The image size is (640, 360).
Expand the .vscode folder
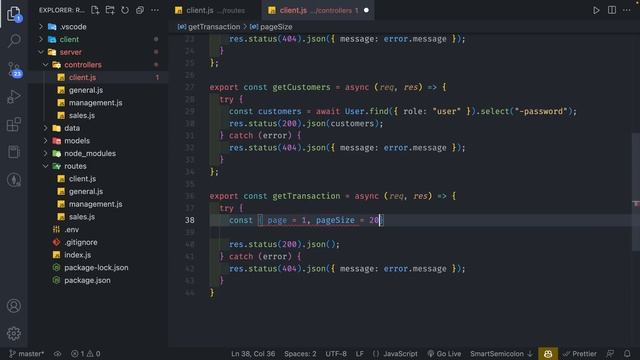[98, 27]
